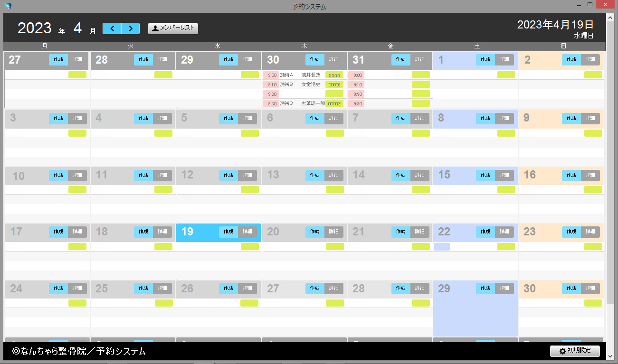Image resolution: width=618 pixels, height=364 pixels.
Task: Minimize the 予約システム window
Action: (x=580, y=5)
